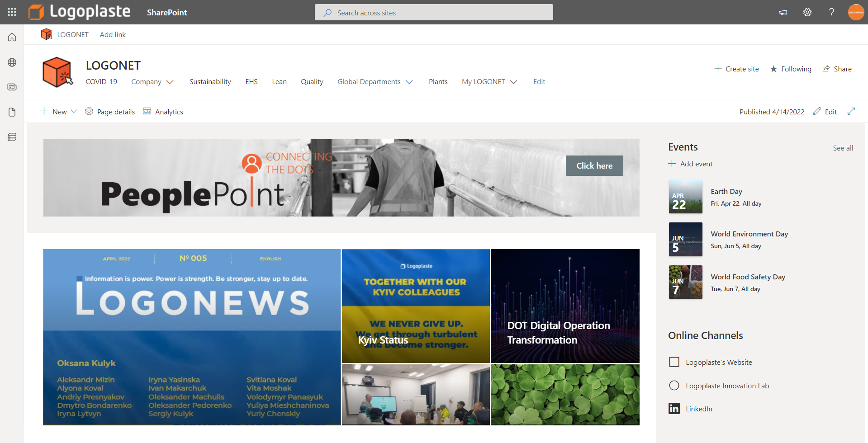See all upcoming Events
The height and width of the screenshot is (443, 868).
(x=843, y=148)
